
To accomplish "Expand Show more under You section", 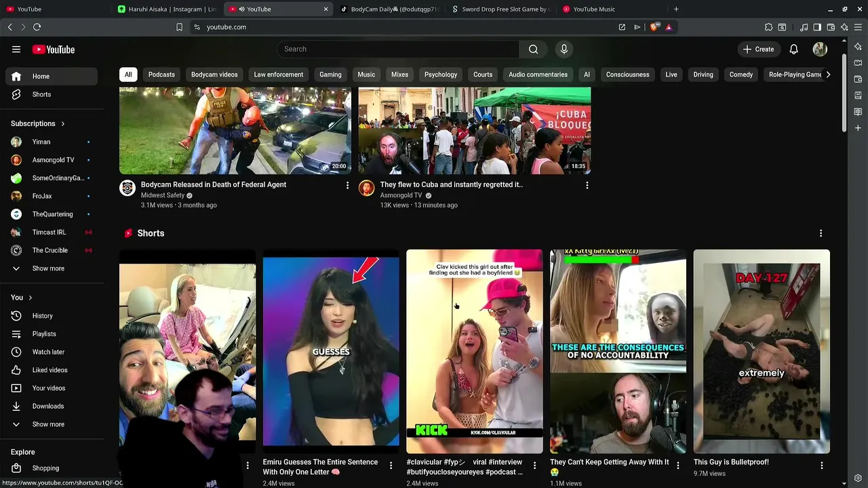I will pos(52,424).
